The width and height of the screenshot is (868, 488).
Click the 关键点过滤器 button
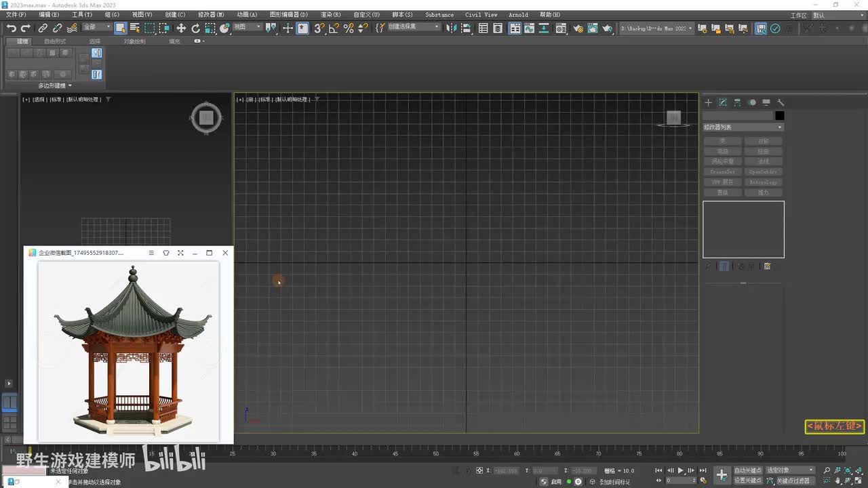[x=793, y=481]
